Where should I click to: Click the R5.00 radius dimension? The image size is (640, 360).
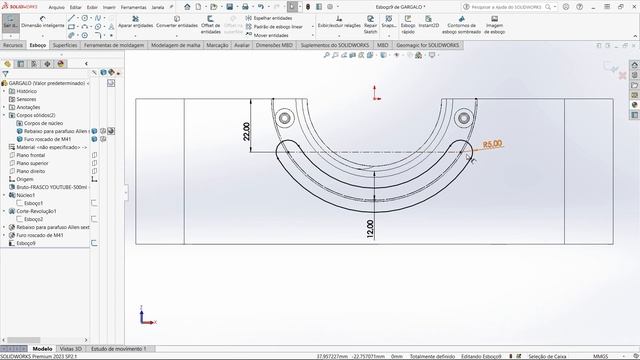pyautogui.click(x=492, y=144)
